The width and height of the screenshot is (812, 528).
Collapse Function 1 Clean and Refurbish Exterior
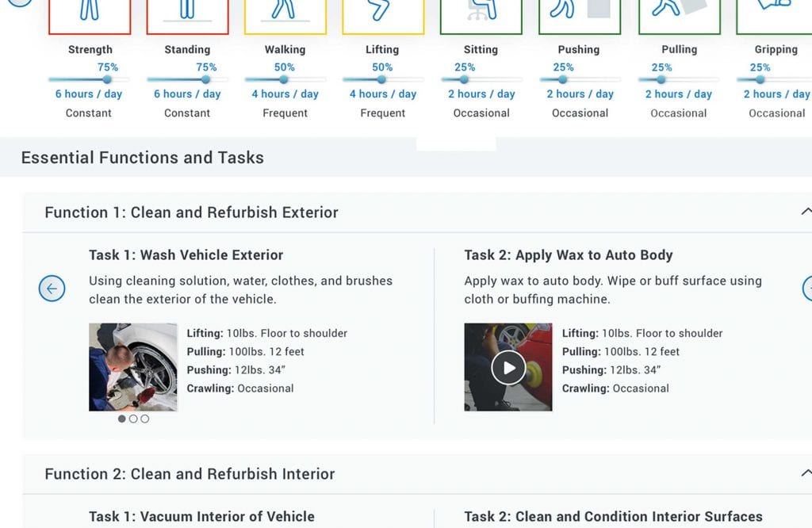click(x=806, y=211)
